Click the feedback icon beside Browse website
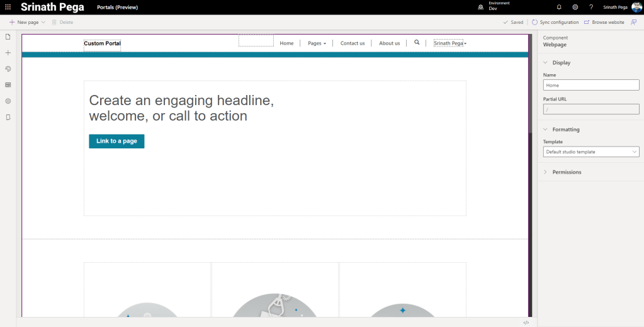Screen dimensions: 644x327 coord(634,22)
